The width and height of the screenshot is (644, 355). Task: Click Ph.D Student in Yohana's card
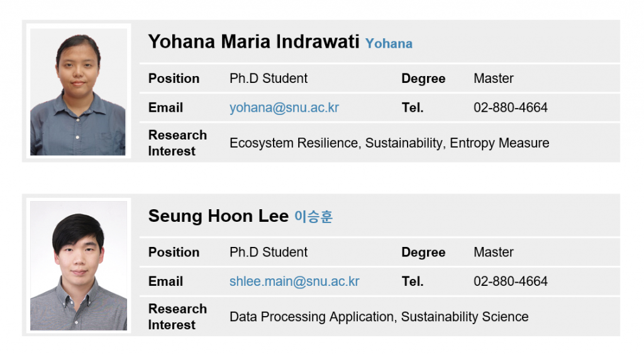[x=269, y=79]
